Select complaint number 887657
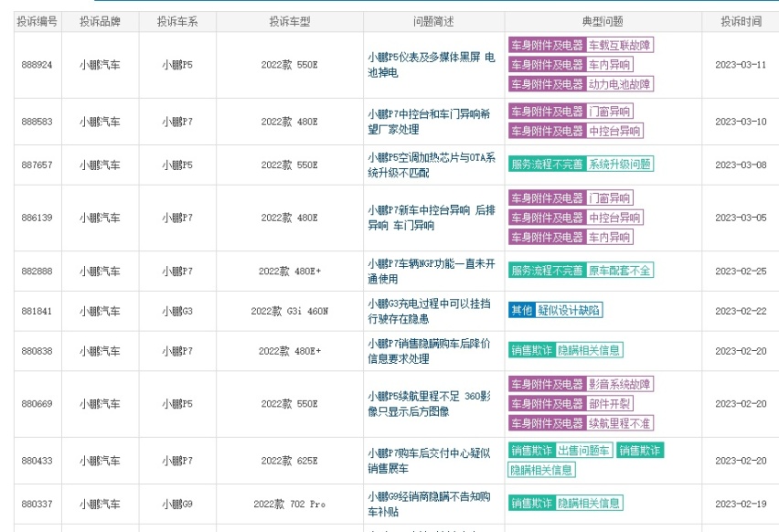Viewport: 779px width, 532px height. [x=37, y=165]
